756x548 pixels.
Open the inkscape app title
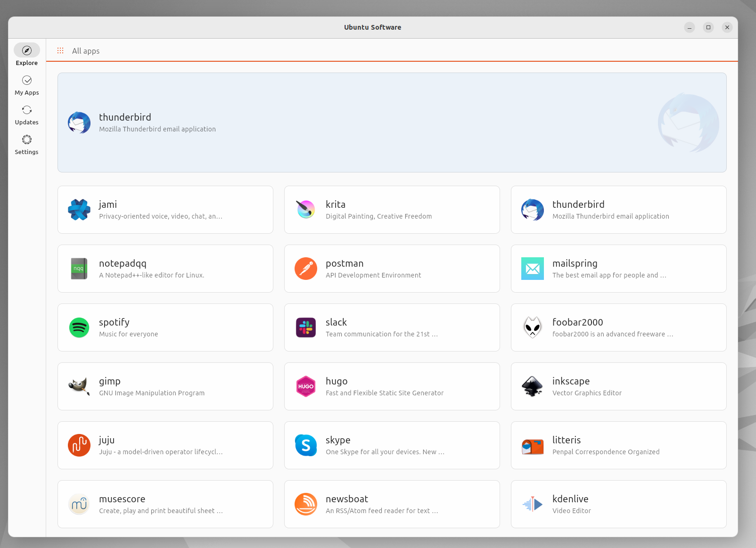(571, 381)
